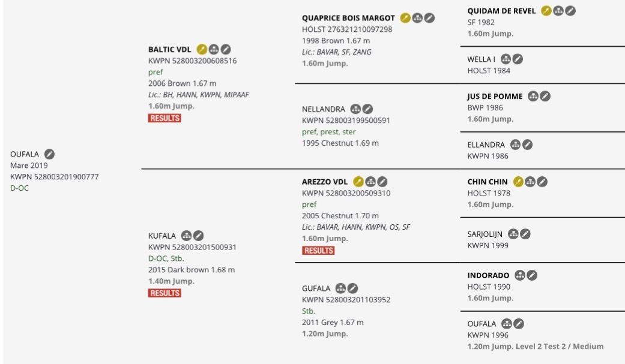
Task: Open the pedigree tree icon for KUFALA
Action: click(x=186, y=236)
